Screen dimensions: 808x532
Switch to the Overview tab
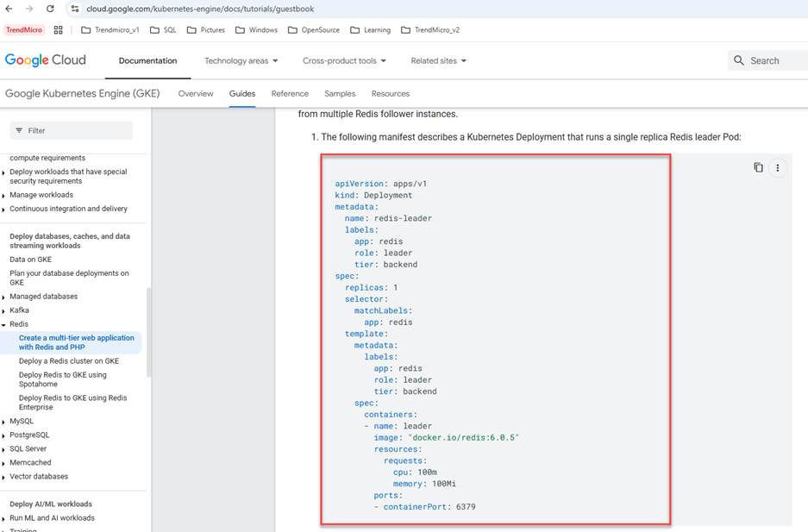pyautogui.click(x=196, y=93)
